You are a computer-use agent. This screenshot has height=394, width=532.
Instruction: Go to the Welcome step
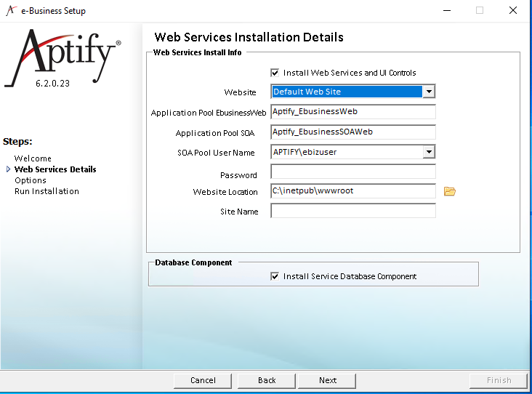[33, 158]
